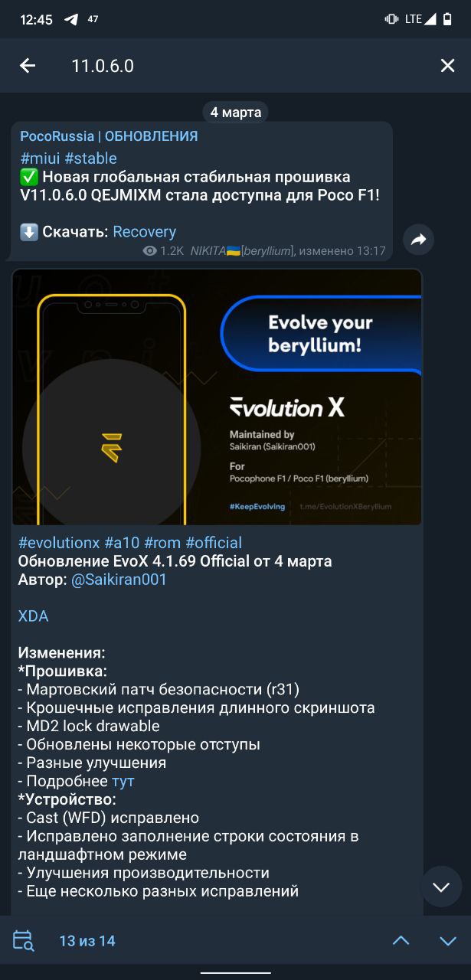The height and width of the screenshot is (980, 471).
Task: Clear the search query with X icon
Action: point(447,66)
